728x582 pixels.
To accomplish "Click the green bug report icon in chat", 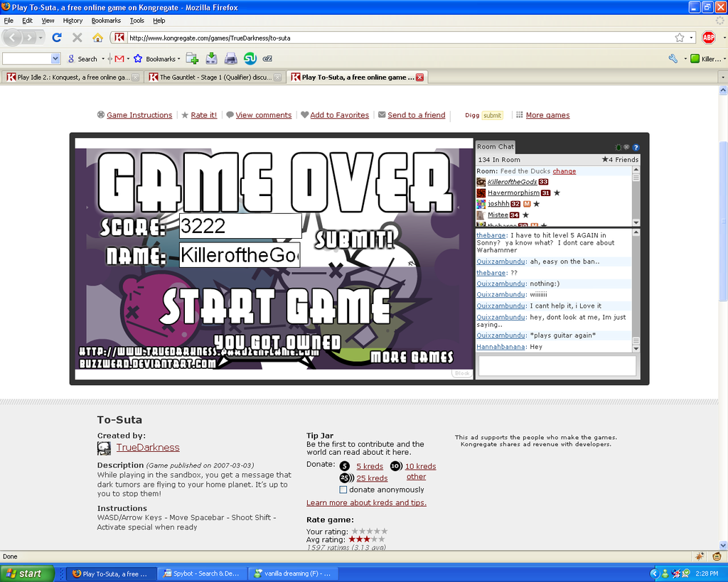I will pyautogui.click(x=619, y=147).
